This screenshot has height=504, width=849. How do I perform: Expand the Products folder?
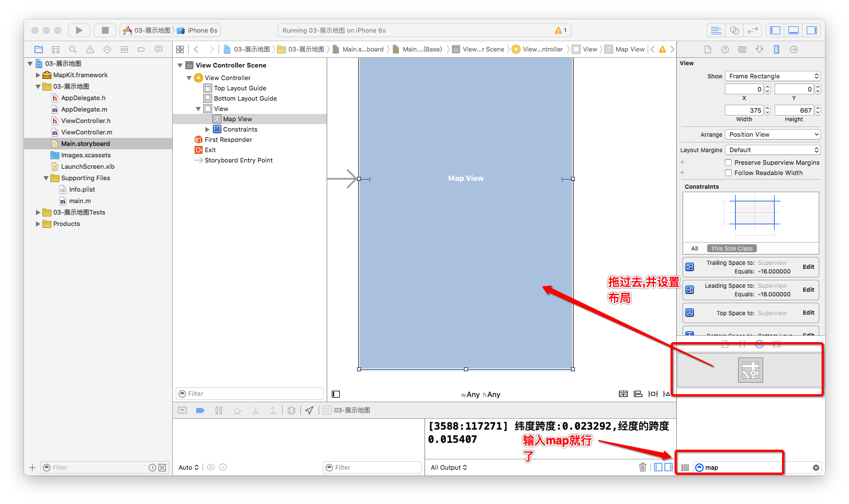tap(38, 224)
